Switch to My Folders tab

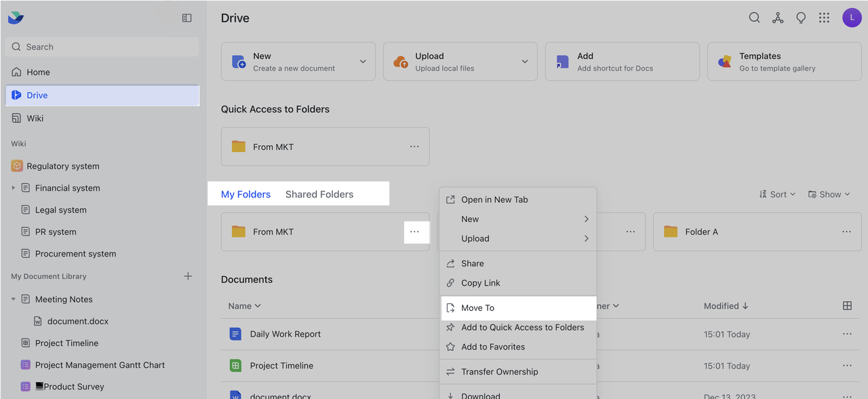[245, 194]
